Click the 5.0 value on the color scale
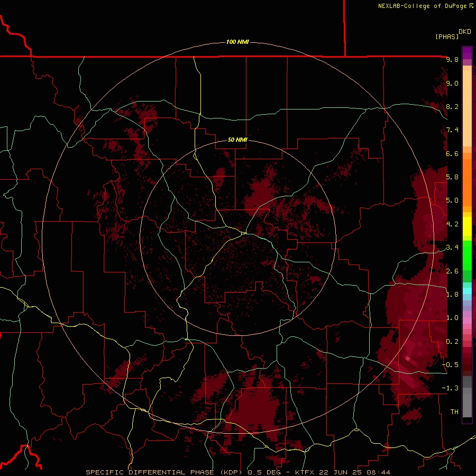 coord(452,200)
